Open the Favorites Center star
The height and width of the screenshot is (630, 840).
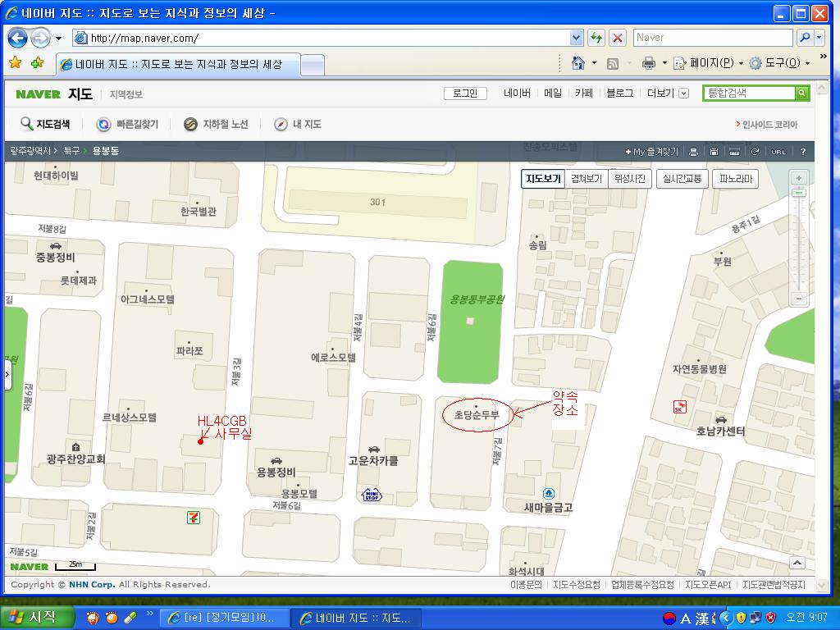15,63
